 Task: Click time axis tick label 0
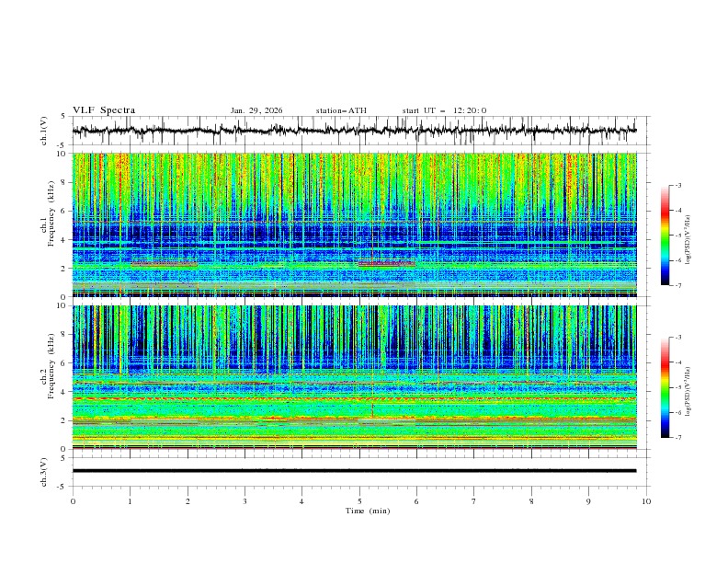pyautogui.click(x=73, y=501)
